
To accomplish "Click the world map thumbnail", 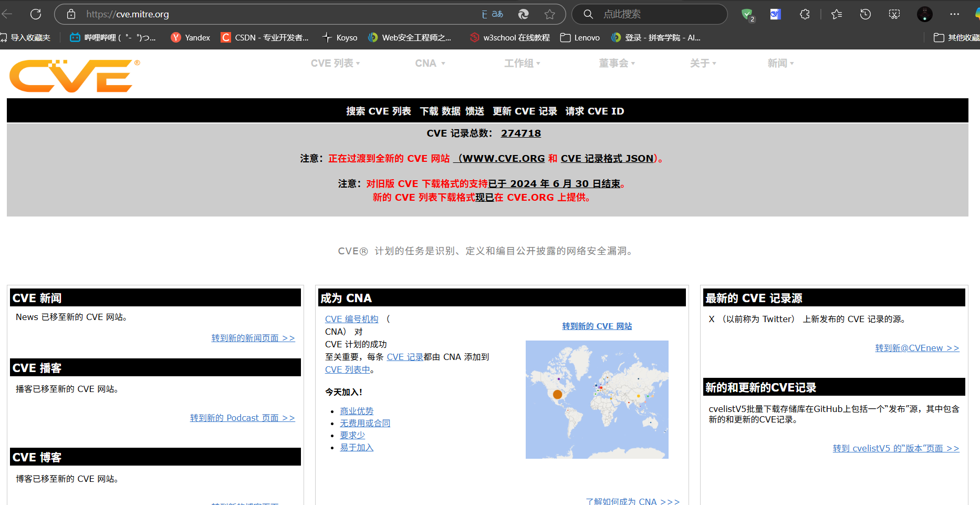I will coord(597,399).
